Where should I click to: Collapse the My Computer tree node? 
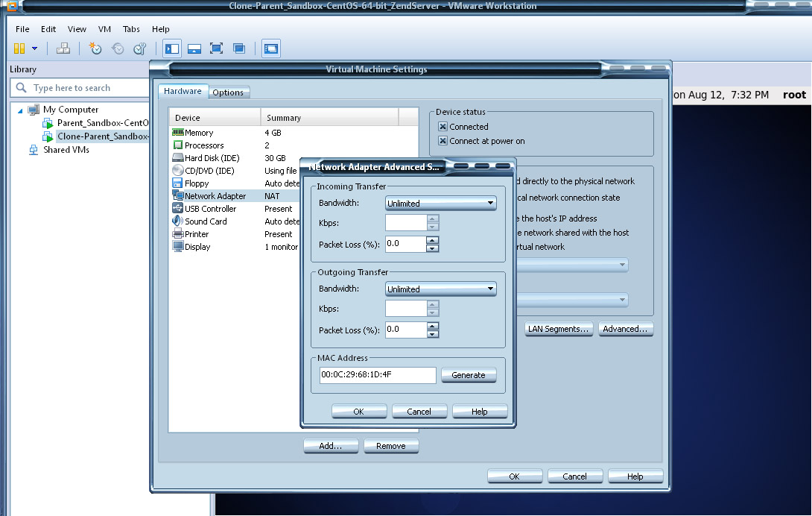(x=20, y=110)
